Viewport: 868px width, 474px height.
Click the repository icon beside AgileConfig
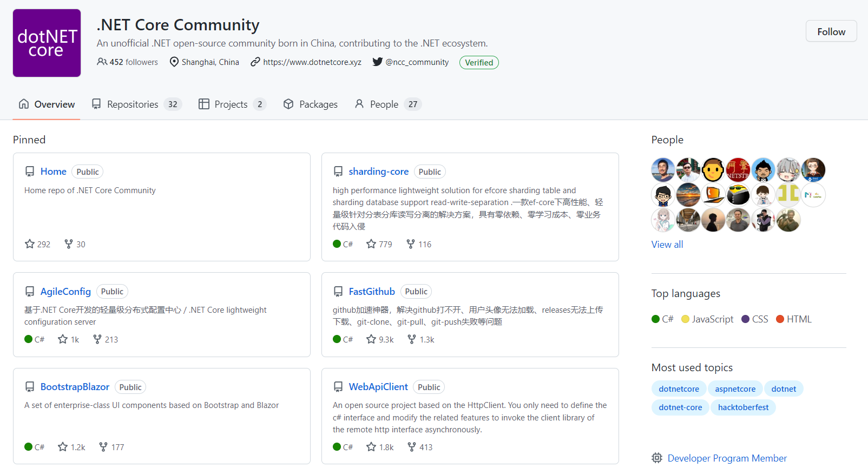(30, 292)
